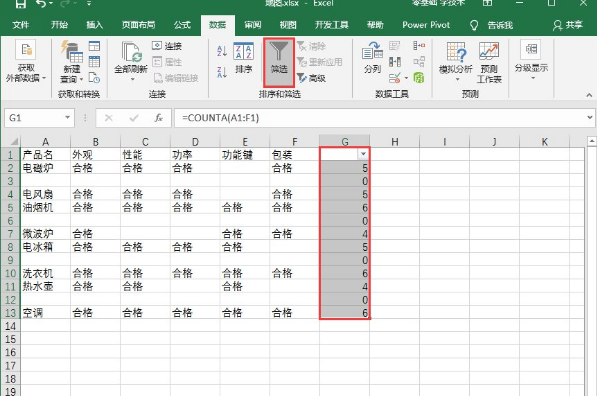Click New Query (新建查询) icon
Image resolution: width=597 pixels, height=396 pixels.
(72, 62)
